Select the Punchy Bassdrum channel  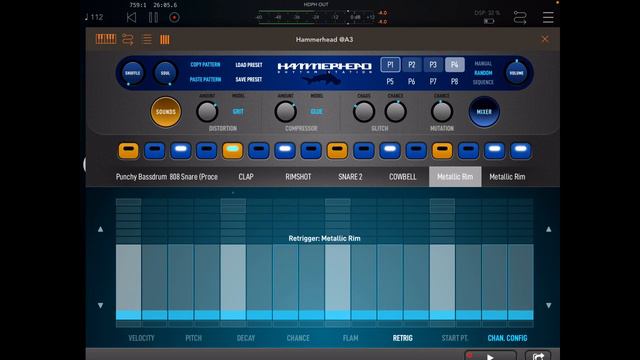pyautogui.click(x=141, y=177)
